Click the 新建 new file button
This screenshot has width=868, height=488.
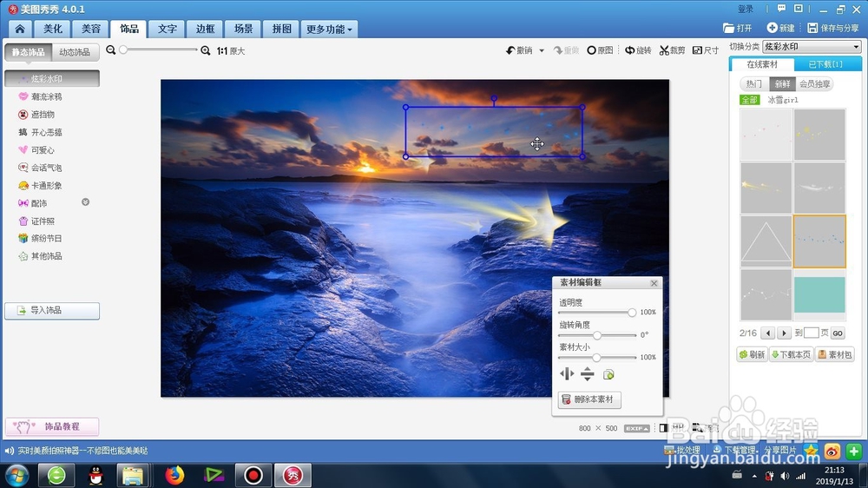pos(780,28)
